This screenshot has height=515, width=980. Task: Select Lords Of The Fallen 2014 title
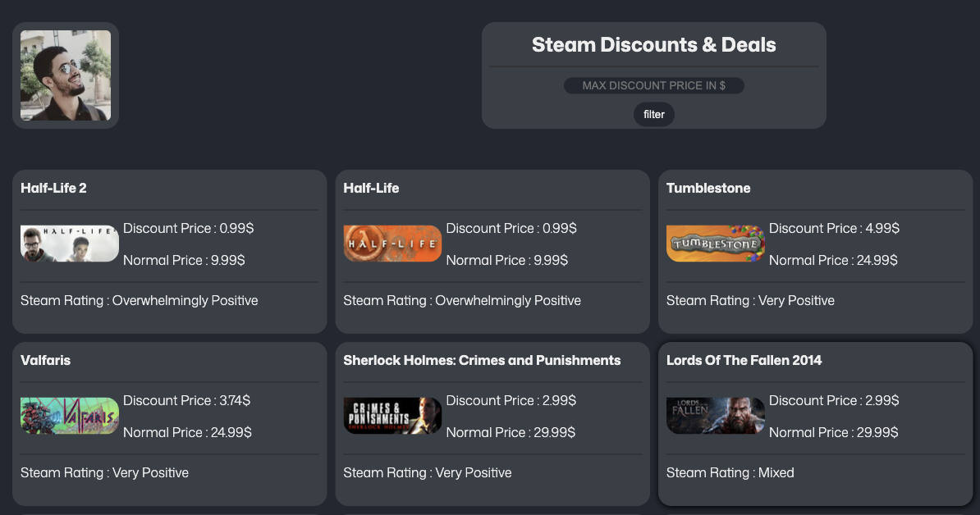coord(744,360)
